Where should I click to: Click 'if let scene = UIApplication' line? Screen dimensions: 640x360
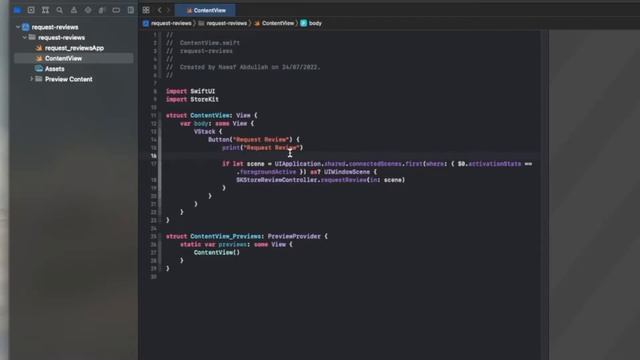coord(377,164)
